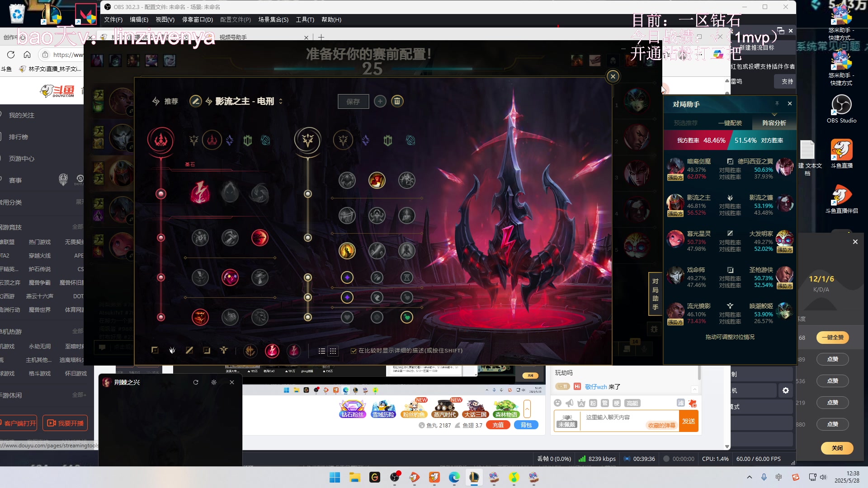This screenshot has width=868, height=488.
Task: Click Windows Start button on taskbar
Action: tap(335, 477)
